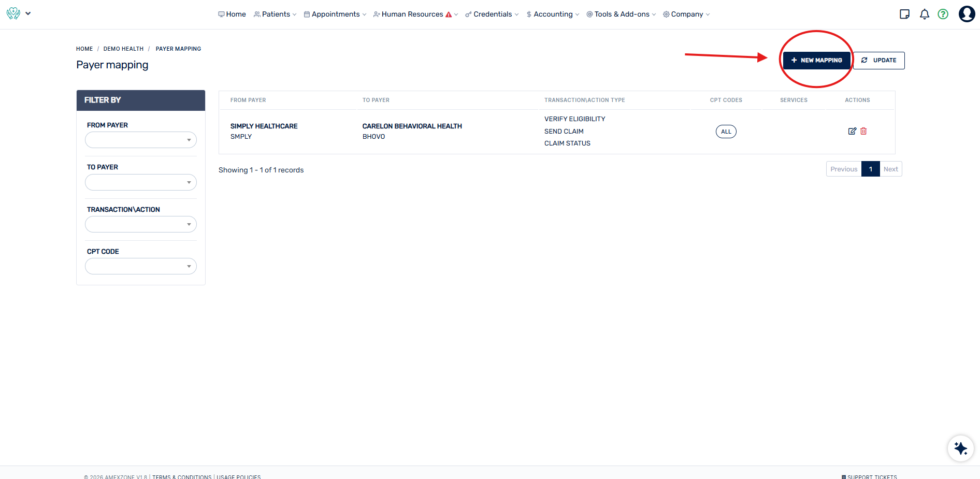This screenshot has width=980, height=479.
Task: Click DEMO HEALTH breadcrumb link
Action: (x=123, y=49)
